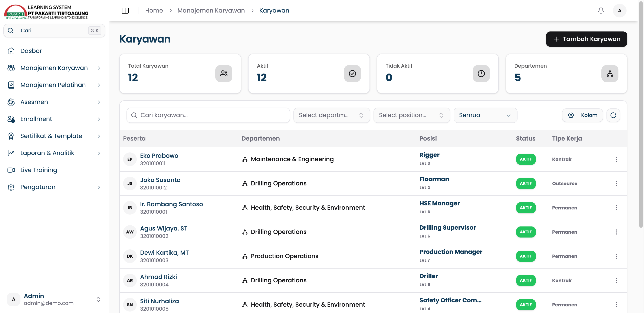The height and width of the screenshot is (313, 644).
Task: Expand the Manajemen Karyawan submenu chevron
Action: point(99,68)
